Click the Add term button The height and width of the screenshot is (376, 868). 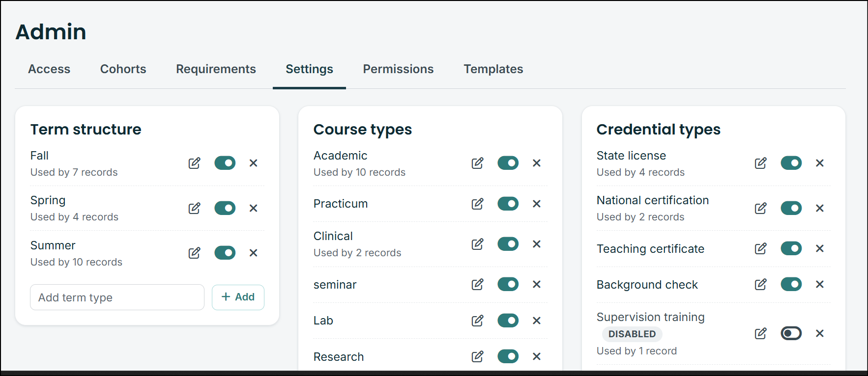(238, 297)
